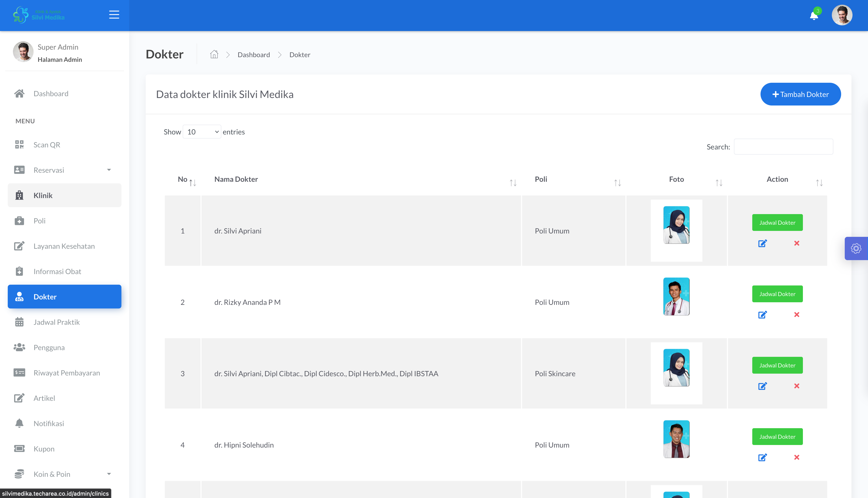Sort by the No column
Viewport: 868px width, 498px height.
click(193, 183)
